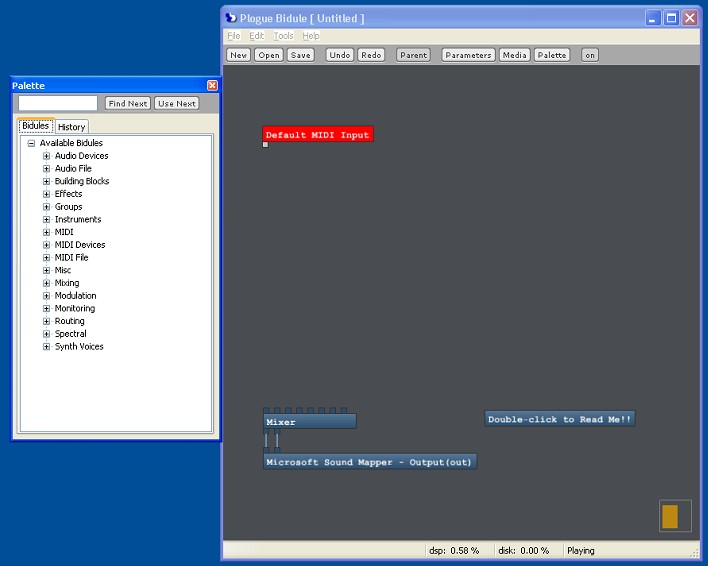This screenshot has width=708, height=566.
Task: Expand the Modulation category
Action: (47, 296)
